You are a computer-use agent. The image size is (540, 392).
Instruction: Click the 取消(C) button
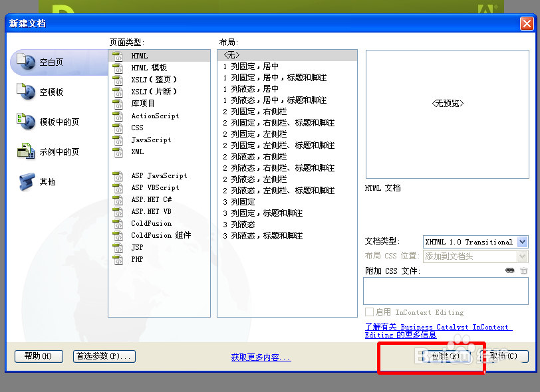[504, 356]
